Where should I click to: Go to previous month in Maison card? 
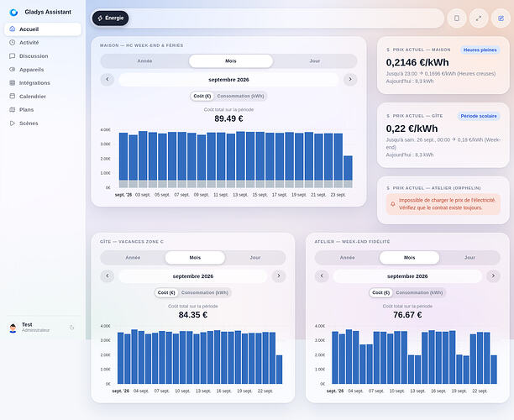coord(108,79)
